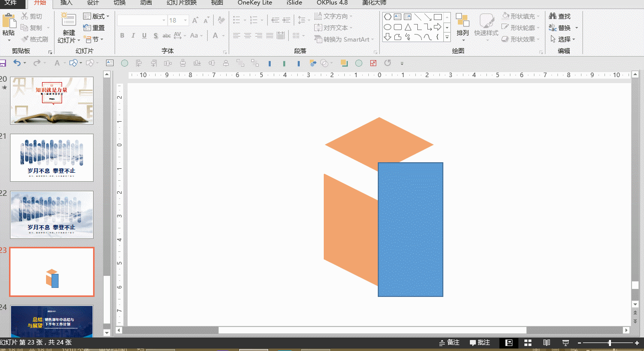644x351 pixels.
Task: Click Convert to SmartArt button
Action: click(x=344, y=39)
